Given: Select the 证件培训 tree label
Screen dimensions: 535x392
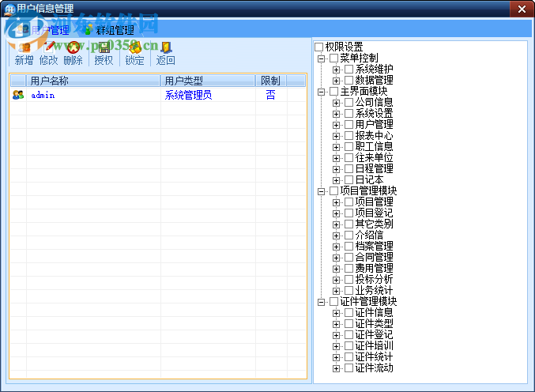Looking at the screenshot, I should (374, 345).
